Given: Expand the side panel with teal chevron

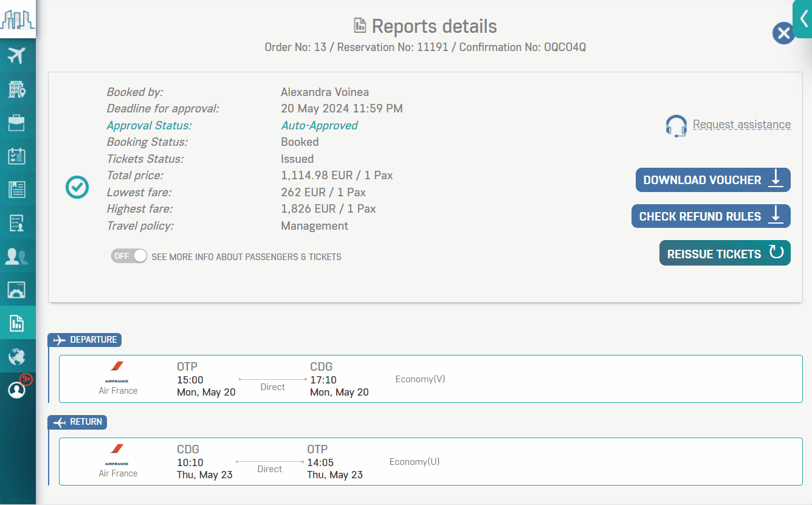Looking at the screenshot, I should click(x=803, y=19).
